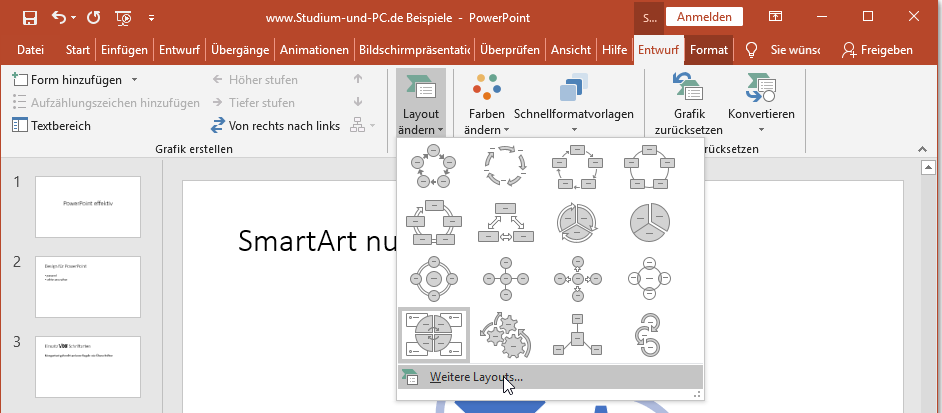Open the Animationen tab
This screenshot has width=942, height=413.
point(314,50)
